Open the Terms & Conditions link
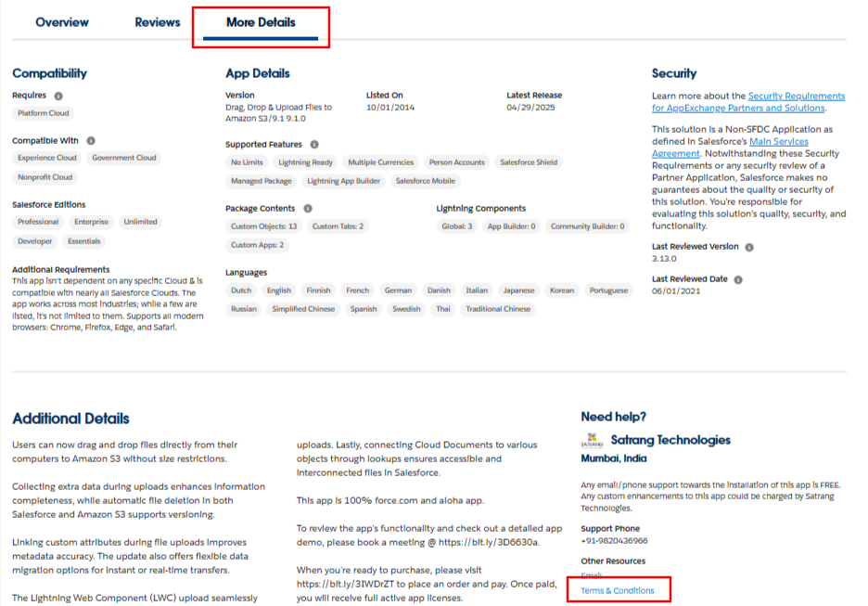The image size is (868, 606). click(x=618, y=590)
